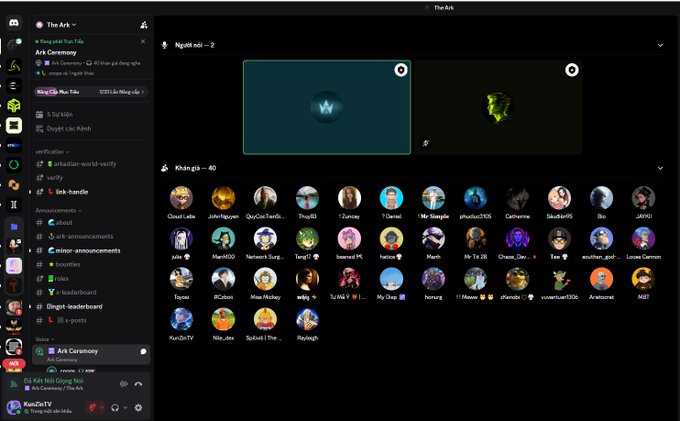Open Catherine audience member profile

pos(517,202)
